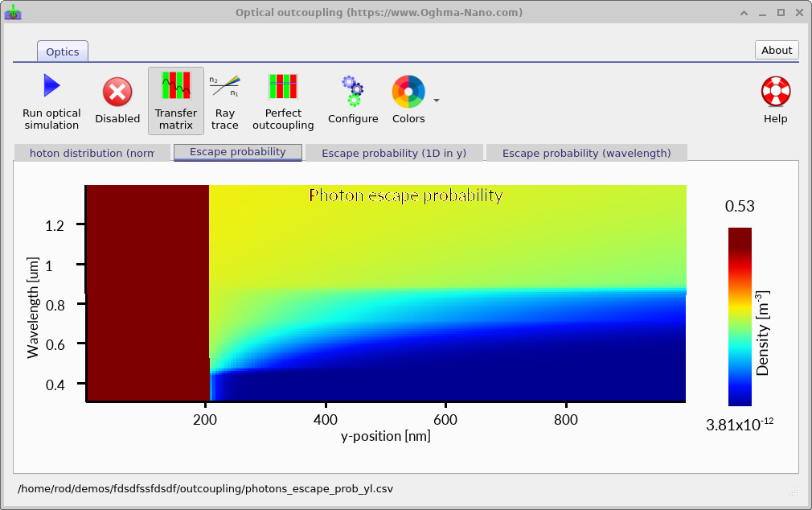The width and height of the screenshot is (812, 510).
Task: Click the window resize grip in status bar
Action: tap(794, 491)
